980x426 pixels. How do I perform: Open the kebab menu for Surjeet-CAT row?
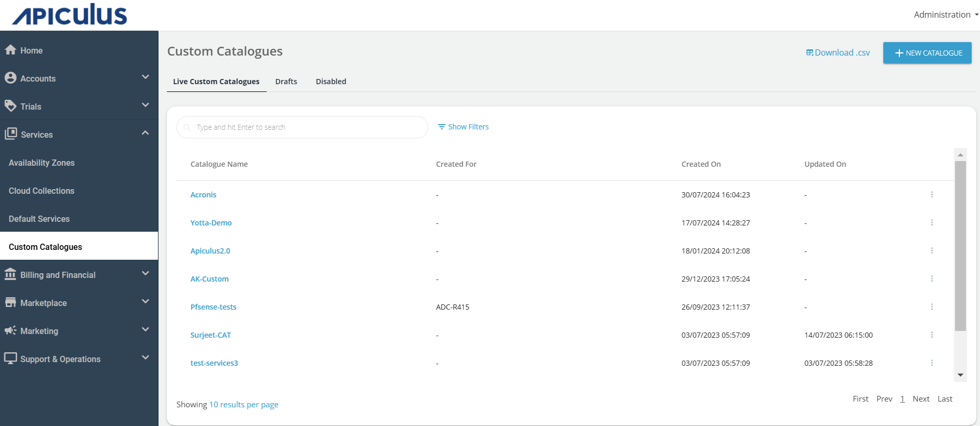click(x=932, y=335)
